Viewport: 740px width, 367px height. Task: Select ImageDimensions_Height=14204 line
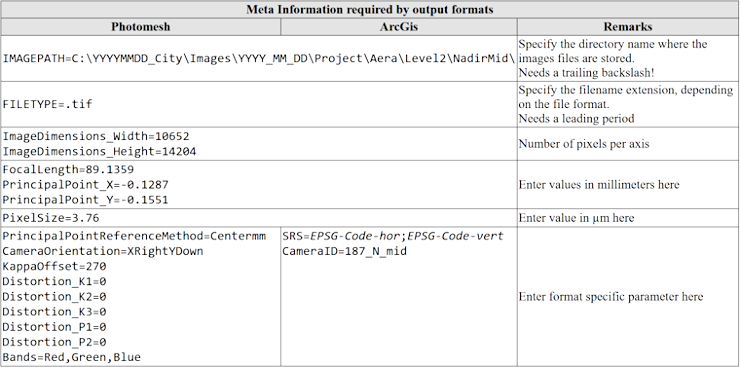click(x=100, y=151)
